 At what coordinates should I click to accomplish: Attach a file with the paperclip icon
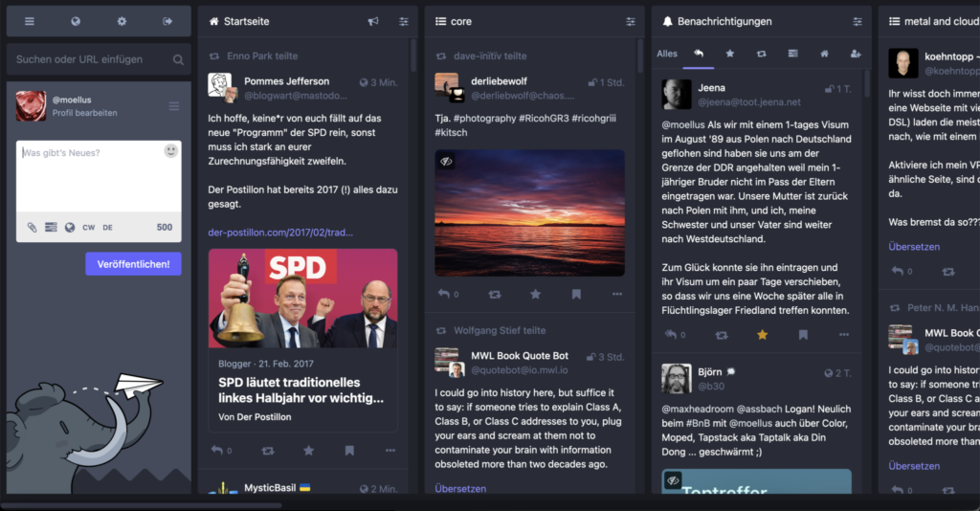tap(32, 228)
